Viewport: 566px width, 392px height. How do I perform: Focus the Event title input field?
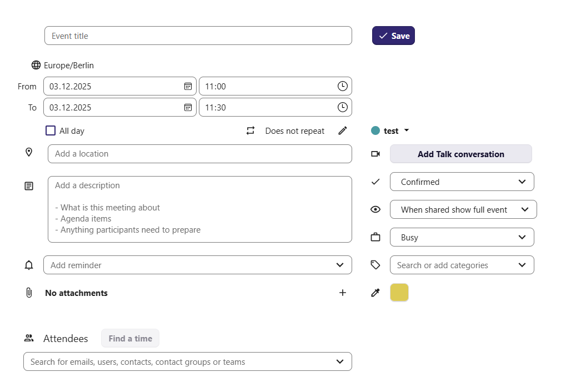point(198,36)
